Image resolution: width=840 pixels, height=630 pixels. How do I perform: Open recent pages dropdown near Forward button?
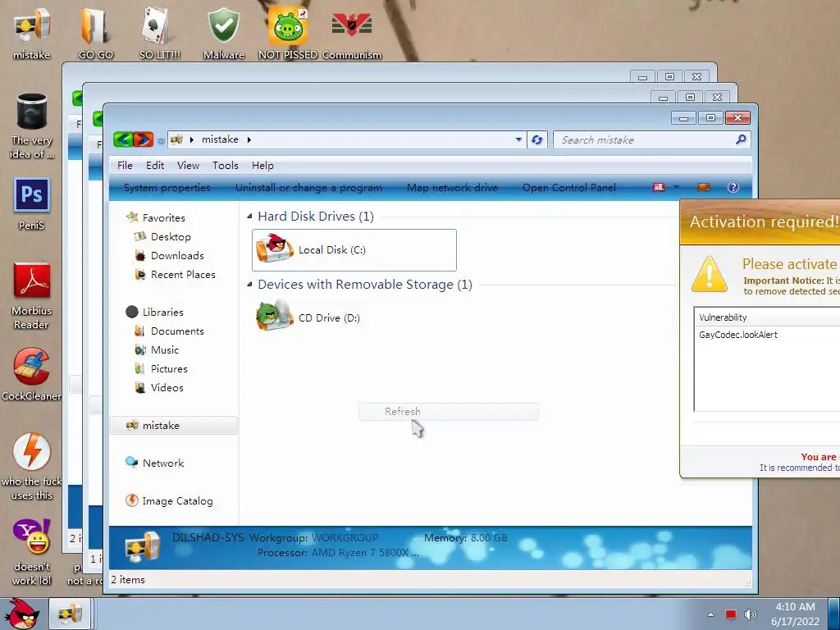coord(161,141)
